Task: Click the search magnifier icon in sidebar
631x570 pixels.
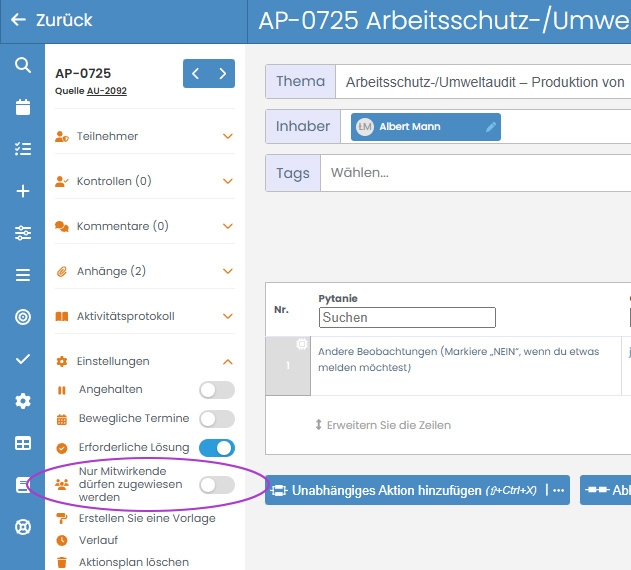Action: 22,65
